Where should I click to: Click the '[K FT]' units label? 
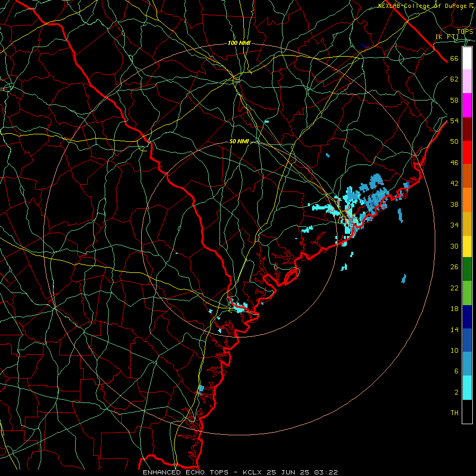447,36
